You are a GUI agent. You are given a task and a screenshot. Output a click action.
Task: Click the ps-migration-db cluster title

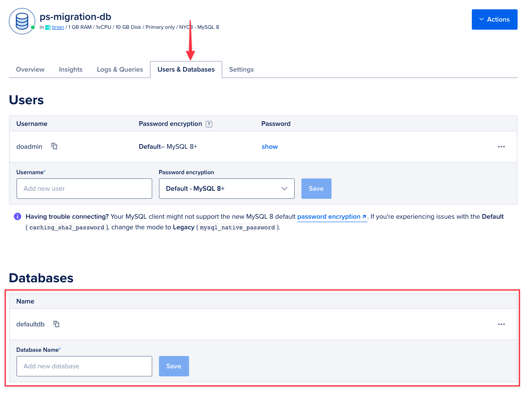pos(75,17)
